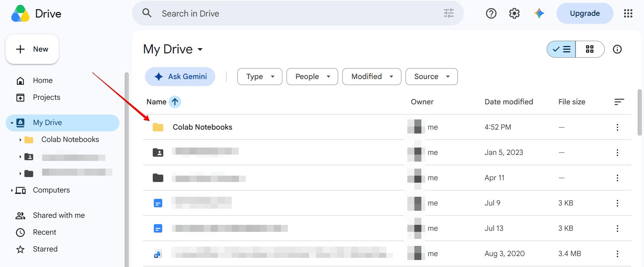Open the Modified filter dropdown

coord(372,77)
